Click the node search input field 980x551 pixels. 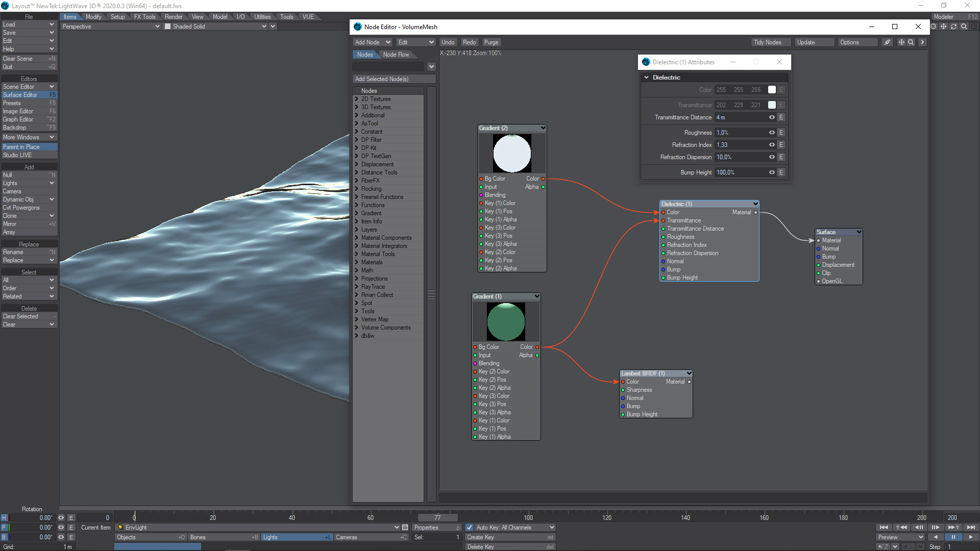(x=388, y=67)
